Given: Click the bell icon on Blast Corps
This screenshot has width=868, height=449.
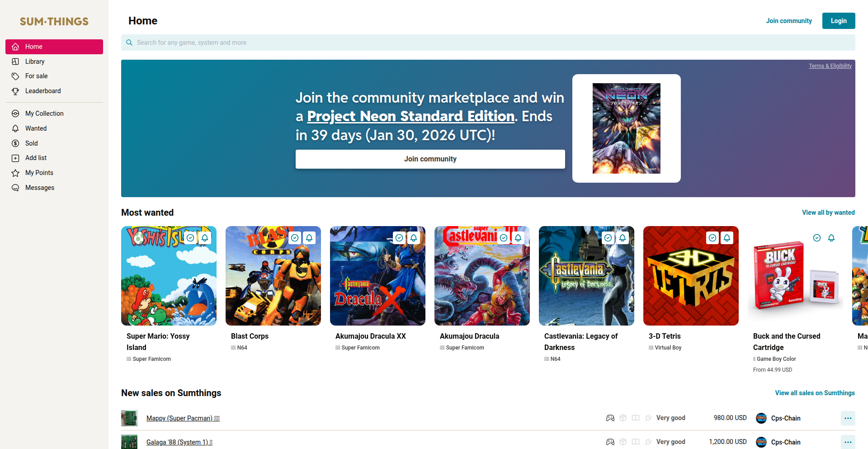Looking at the screenshot, I should (309, 238).
